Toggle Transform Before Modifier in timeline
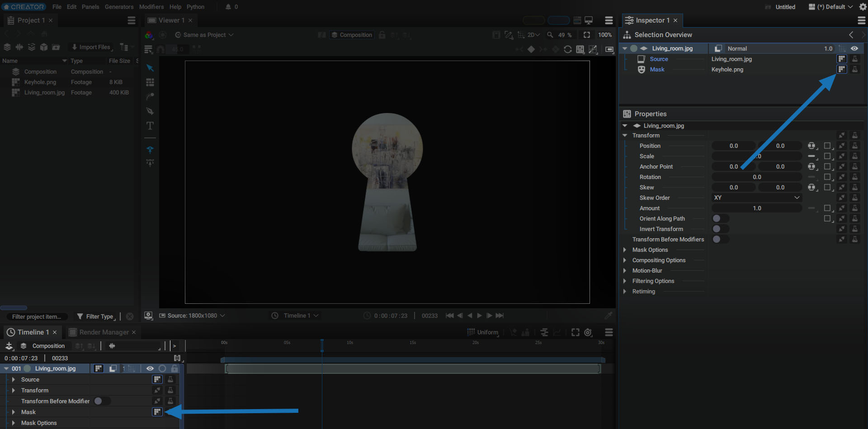Screen dimensions: 868x429 click(x=102, y=401)
